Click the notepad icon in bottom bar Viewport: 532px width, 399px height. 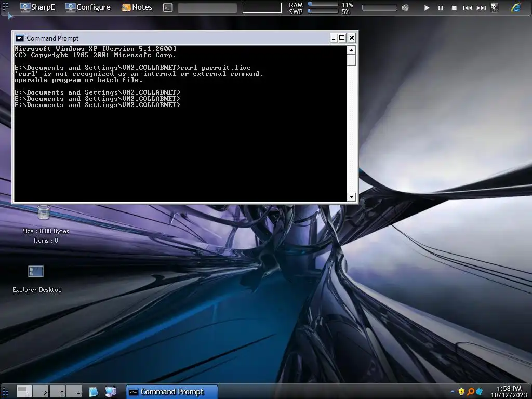94,391
